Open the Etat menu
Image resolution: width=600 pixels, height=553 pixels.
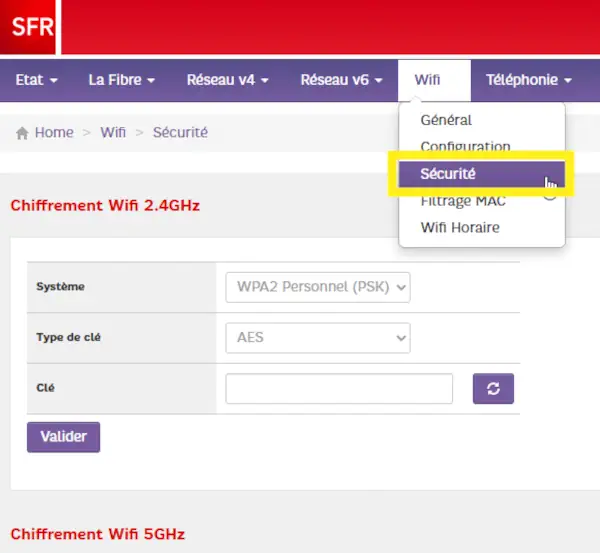coord(36,80)
